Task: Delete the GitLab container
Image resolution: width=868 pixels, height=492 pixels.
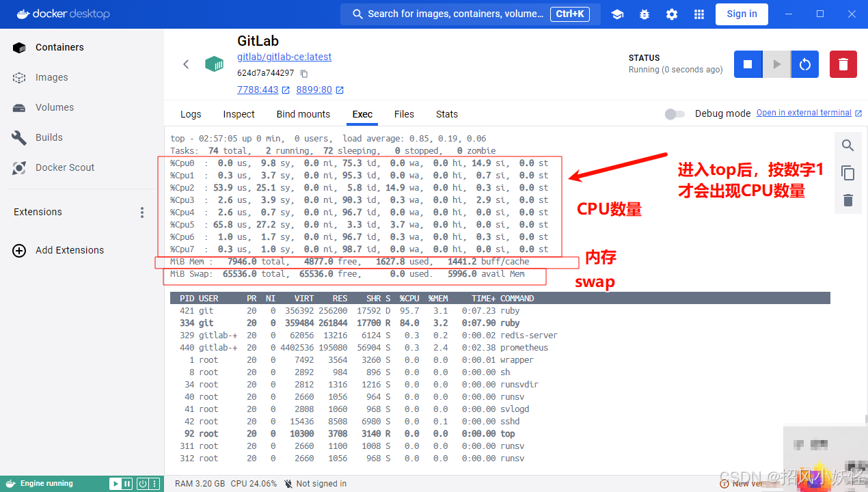Action: [843, 64]
